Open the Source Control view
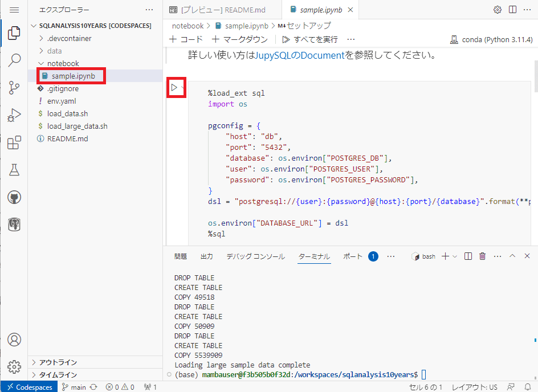This screenshot has height=392, width=538. [14, 88]
